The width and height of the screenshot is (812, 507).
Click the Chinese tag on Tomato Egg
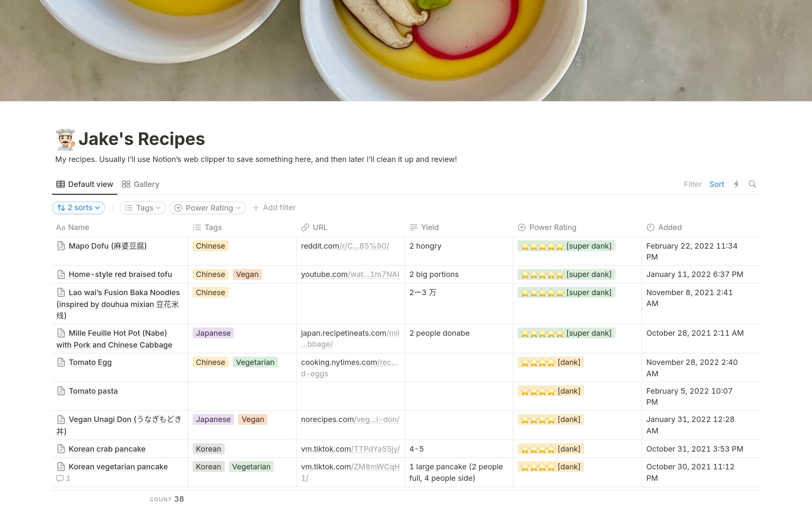pos(210,362)
